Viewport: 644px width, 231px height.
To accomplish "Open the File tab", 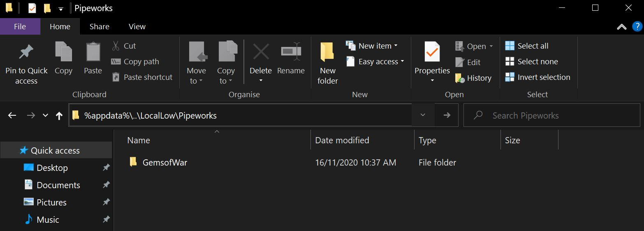I will [x=20, y=26].
